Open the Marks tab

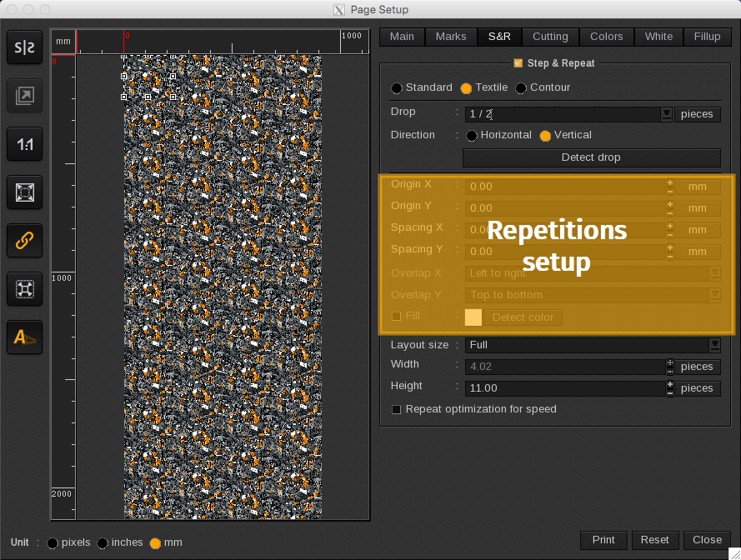pyautogui.click(x=451, y=37)
